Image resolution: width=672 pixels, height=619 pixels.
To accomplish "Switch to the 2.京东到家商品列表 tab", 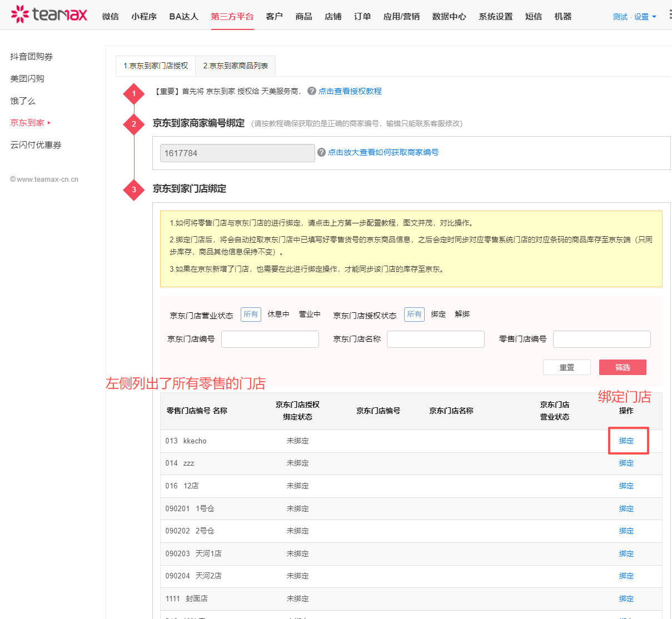I will click(236, 66).
